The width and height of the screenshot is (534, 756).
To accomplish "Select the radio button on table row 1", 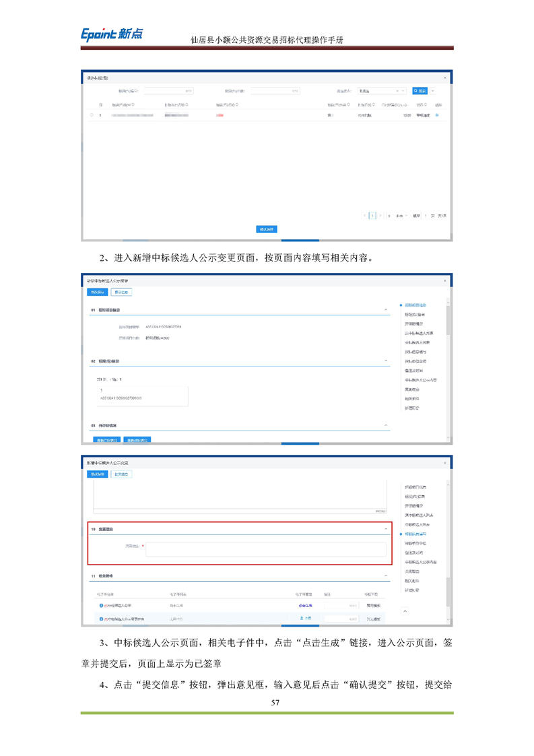I will tap(92, 115).
